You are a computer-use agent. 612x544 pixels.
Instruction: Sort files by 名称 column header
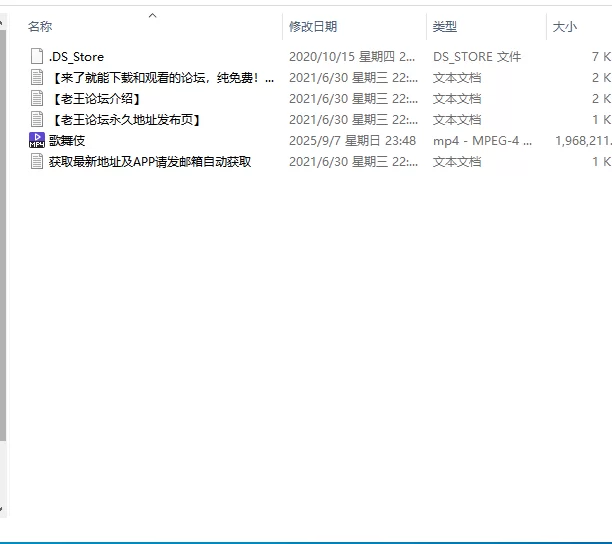(40, 27)
